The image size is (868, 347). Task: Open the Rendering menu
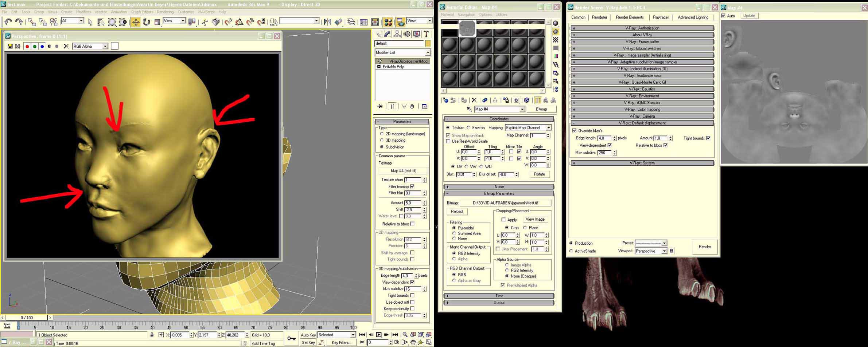[x=165, y=12]
